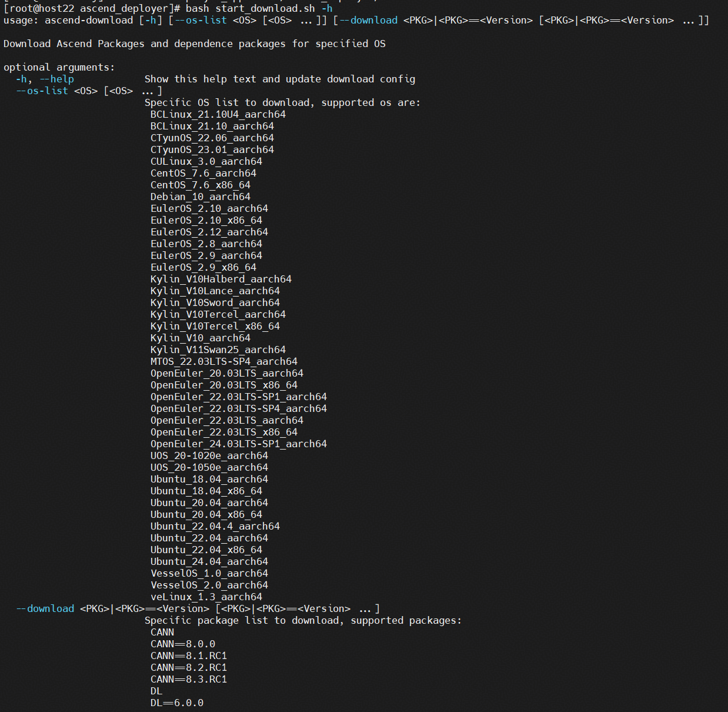
Task: Select the plain 'DL' package line
Action: 156,691
